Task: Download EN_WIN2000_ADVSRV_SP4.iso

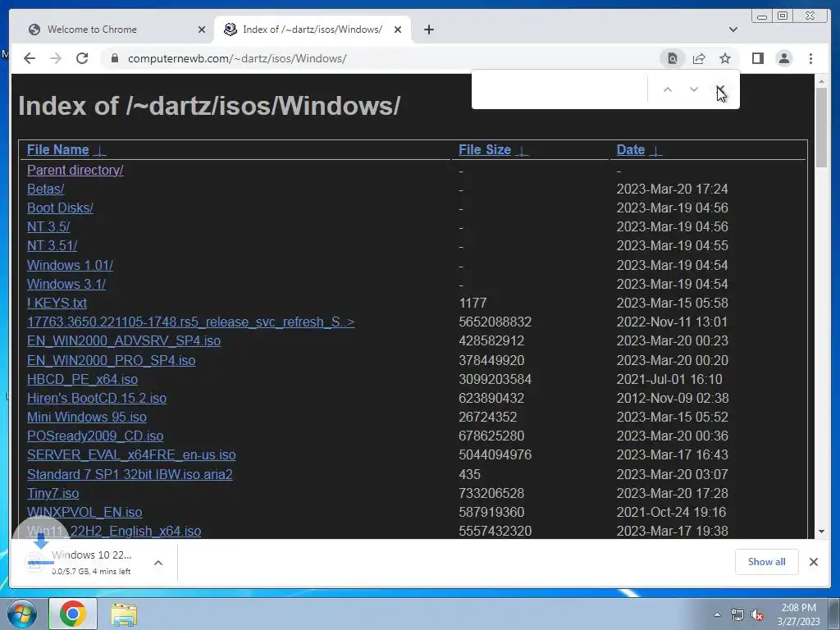Action: click(x=124, y=341)
